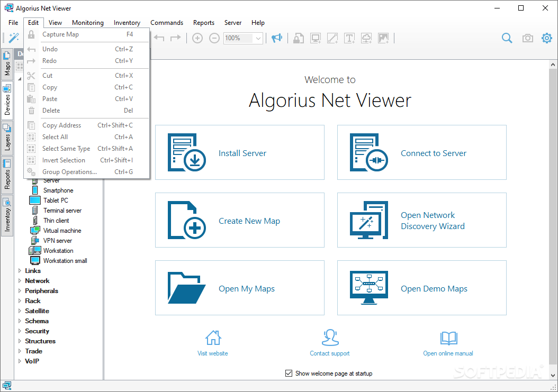Click the camera snapshot icon
Screen dimensions: 558x392
click(x=527, y=38)
